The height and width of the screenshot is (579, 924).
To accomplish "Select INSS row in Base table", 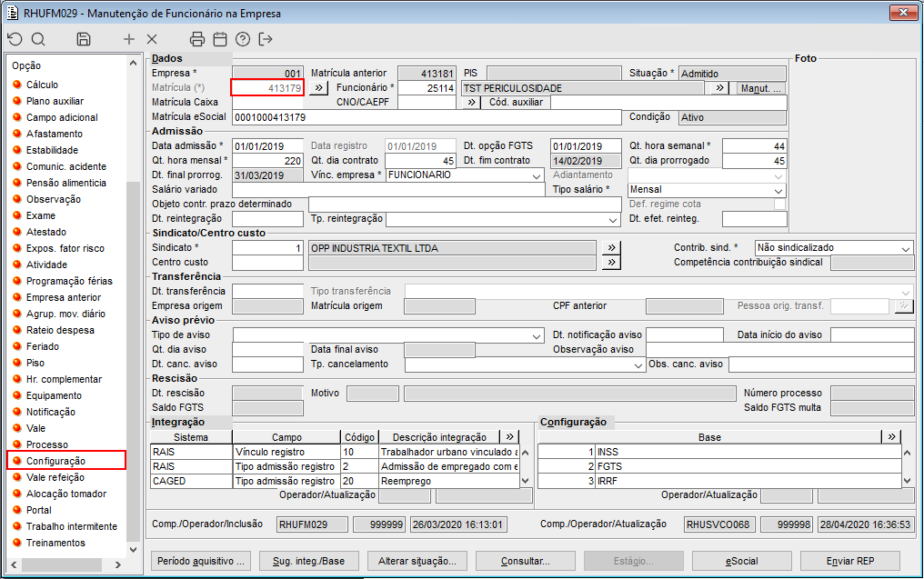I will 719,453.
